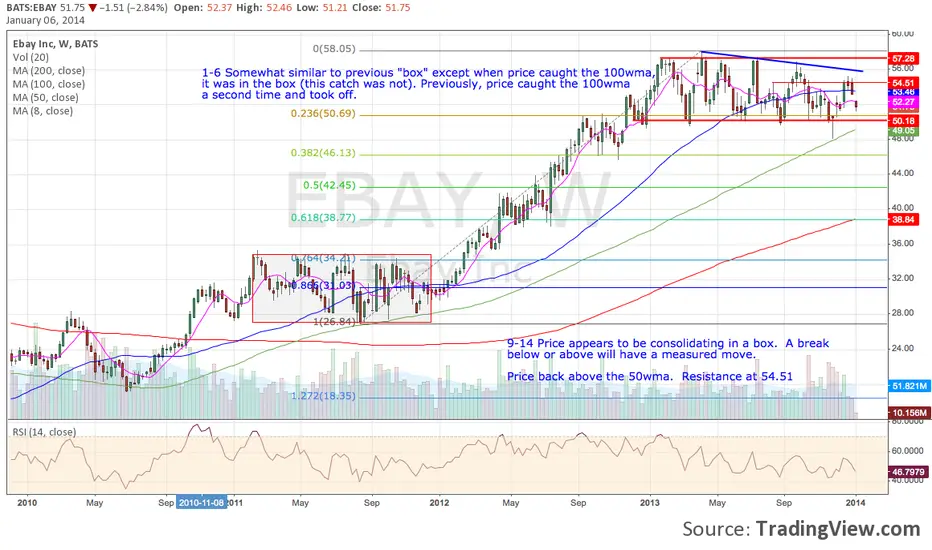Click the 46.7979 RSI value tag
932x550 pixels.
coord(908,472)
